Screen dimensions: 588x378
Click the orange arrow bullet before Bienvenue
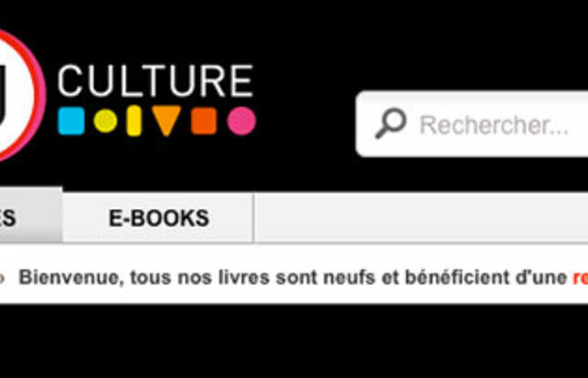2,278
